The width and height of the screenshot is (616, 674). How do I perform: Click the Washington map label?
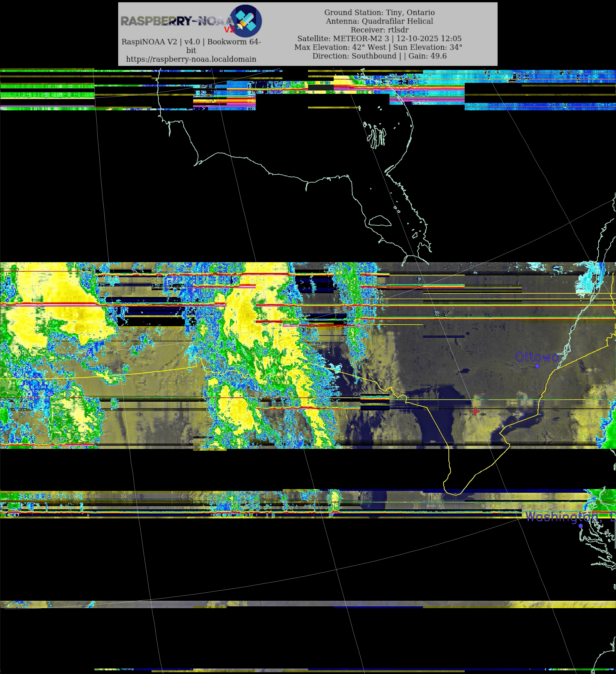point(565,517)
